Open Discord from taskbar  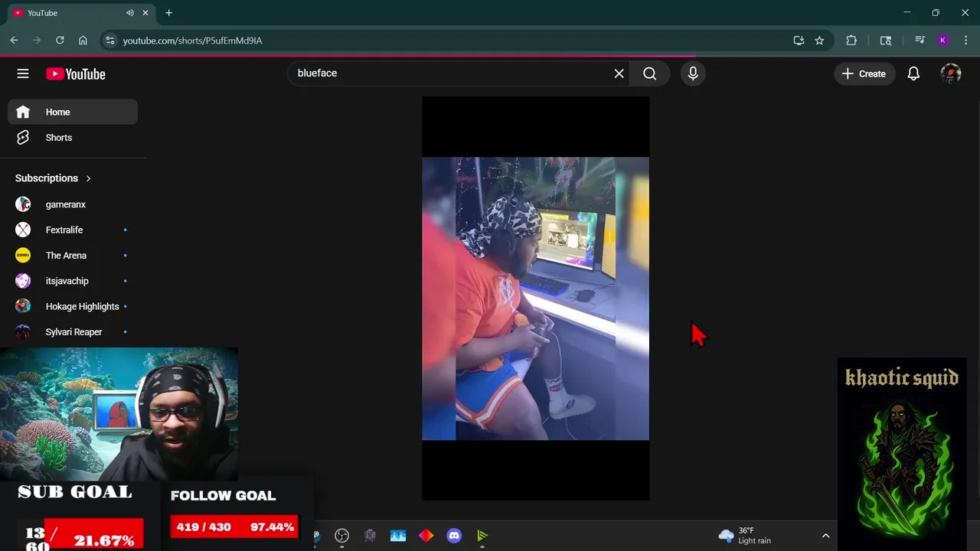click(454, 536)
